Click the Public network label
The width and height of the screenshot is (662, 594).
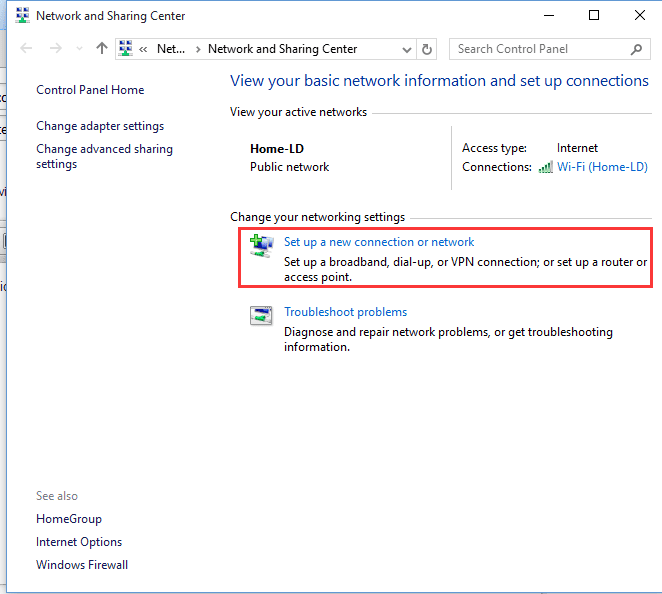290,167
